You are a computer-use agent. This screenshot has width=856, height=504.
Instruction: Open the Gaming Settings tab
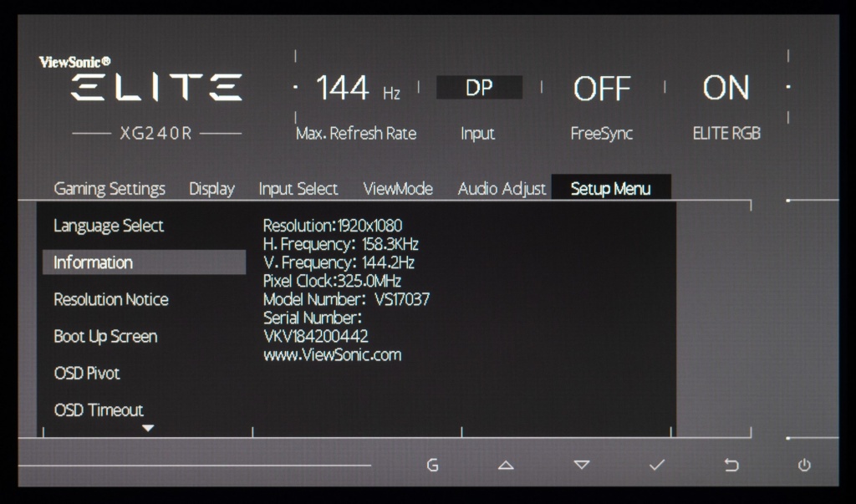[x=110, y=189]
